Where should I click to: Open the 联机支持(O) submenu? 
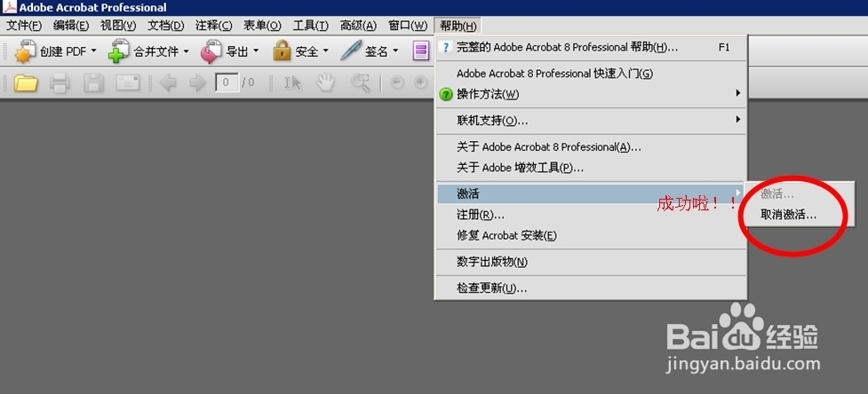click(591, 121)
